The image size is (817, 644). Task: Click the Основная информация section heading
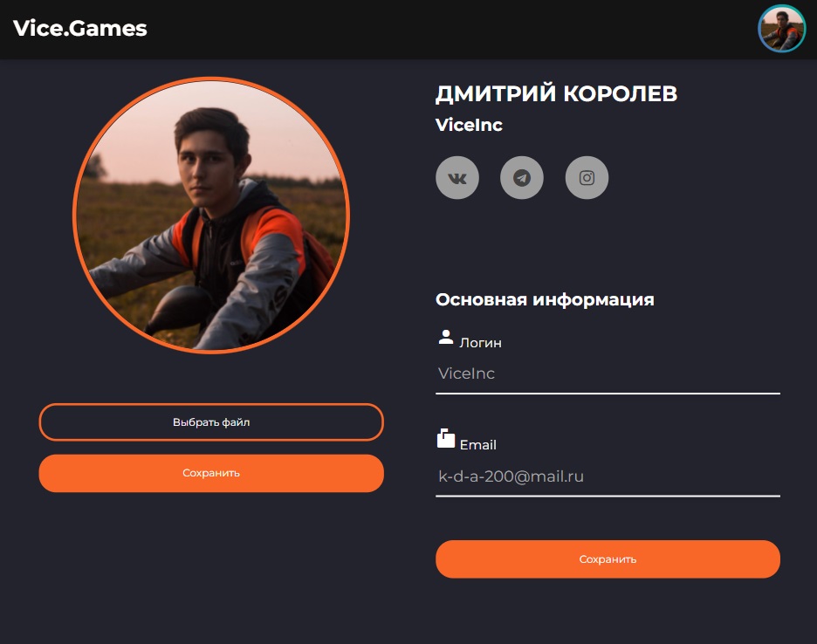(545, 299)
